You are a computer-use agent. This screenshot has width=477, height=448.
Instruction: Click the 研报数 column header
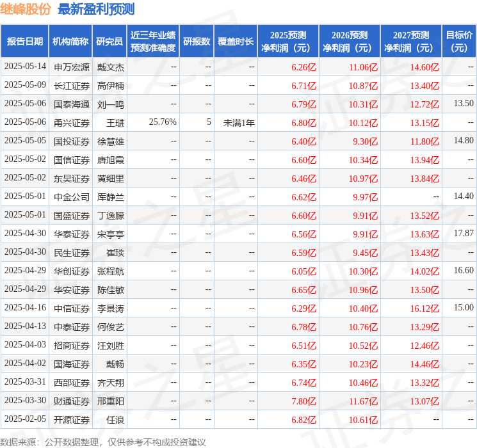tap(197, 42)
